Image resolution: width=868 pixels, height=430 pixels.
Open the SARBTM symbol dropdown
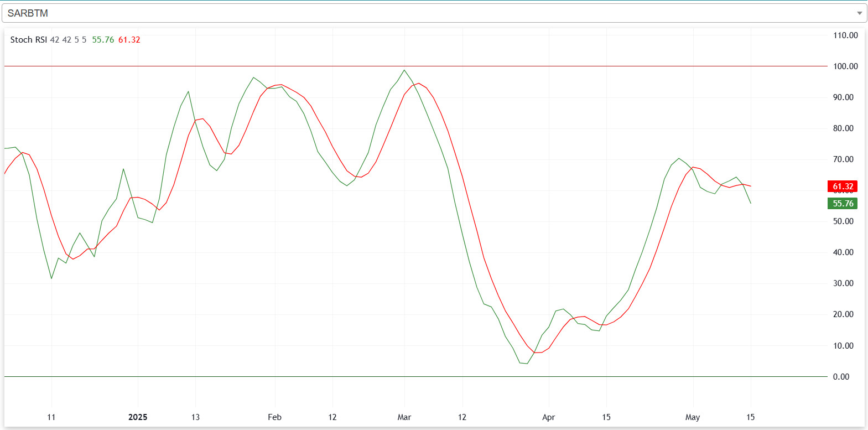[434, 13]
